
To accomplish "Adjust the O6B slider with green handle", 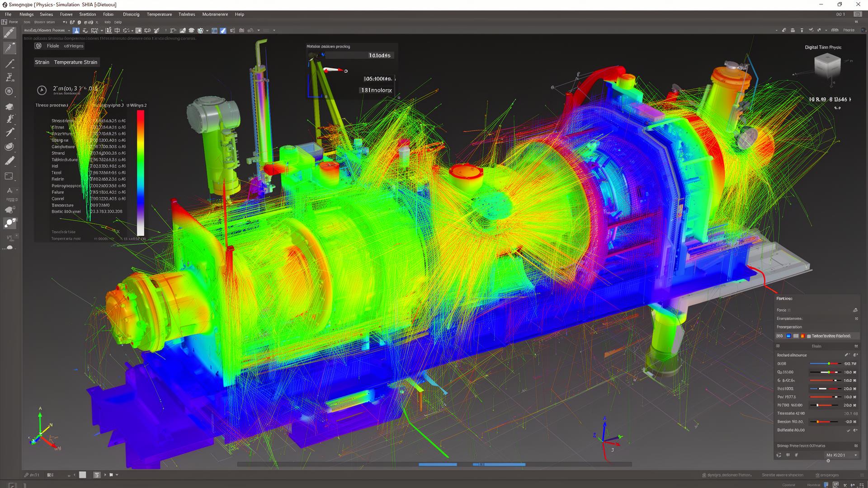I will (x=829, y=364).
